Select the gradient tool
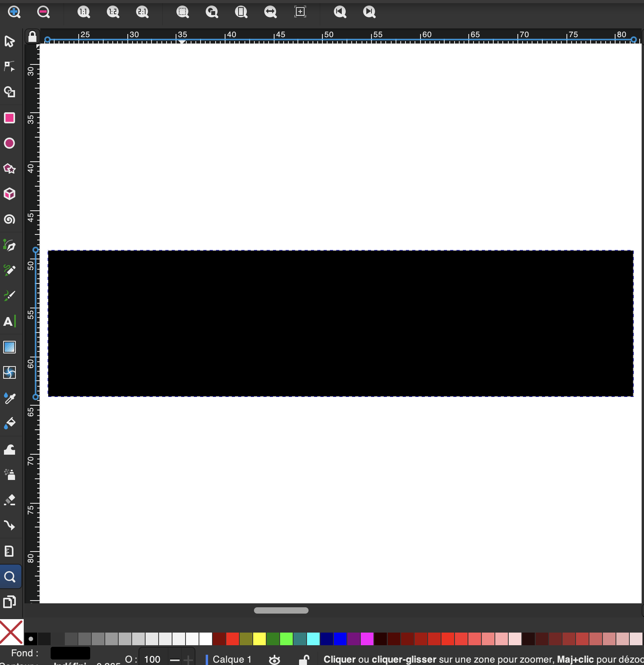Screen dimensions: 644x665 [9, 347]
